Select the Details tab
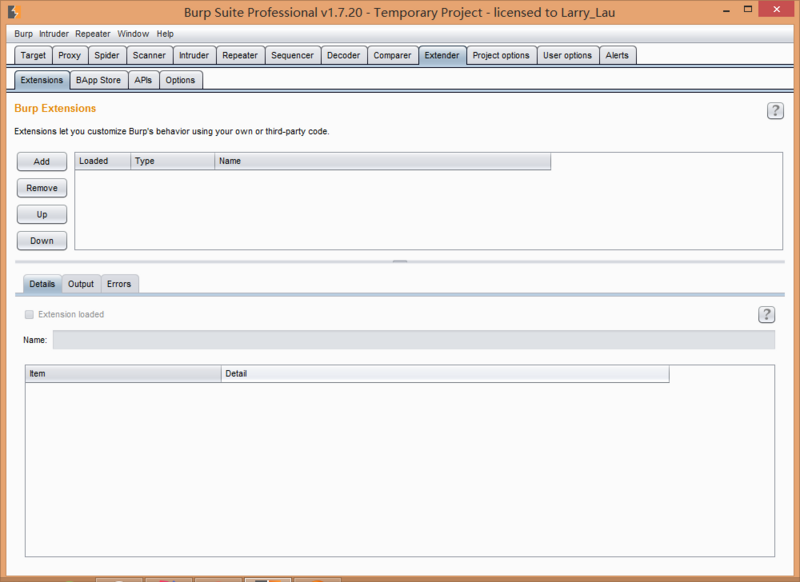Screen dimensions: 800x582 point(42,284)
